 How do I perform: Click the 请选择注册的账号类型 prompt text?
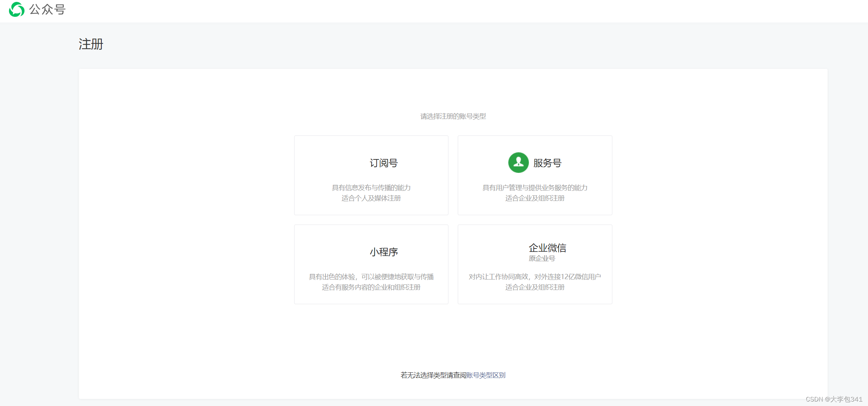click(x=453, y=116)
